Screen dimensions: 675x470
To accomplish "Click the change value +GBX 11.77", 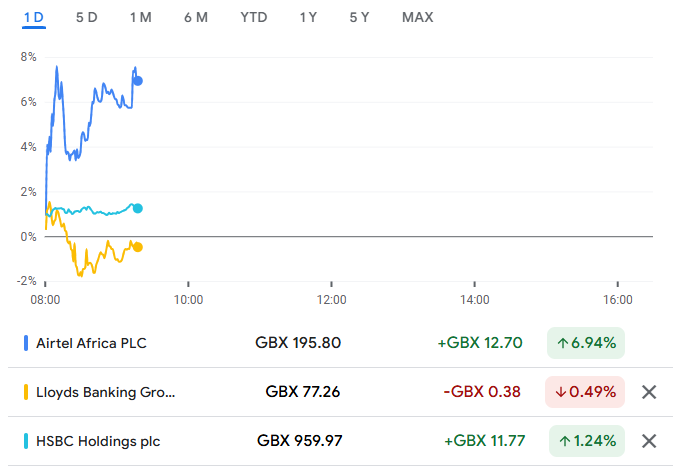I will tap(485, 441).
